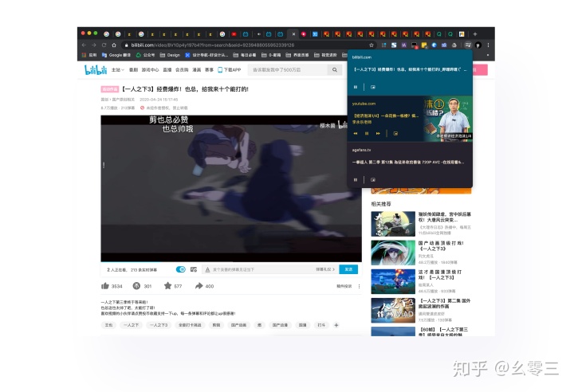
Task: Click the bilibili search input field
Action: click(287, 69)
